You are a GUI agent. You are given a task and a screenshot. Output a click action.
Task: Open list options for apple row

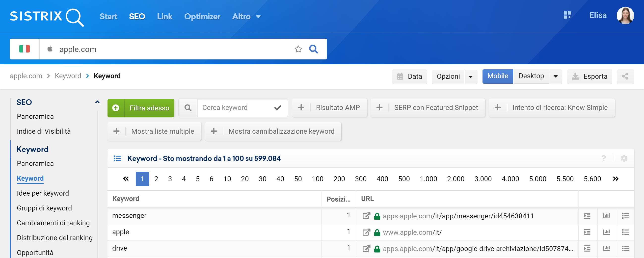coord(625,232)
